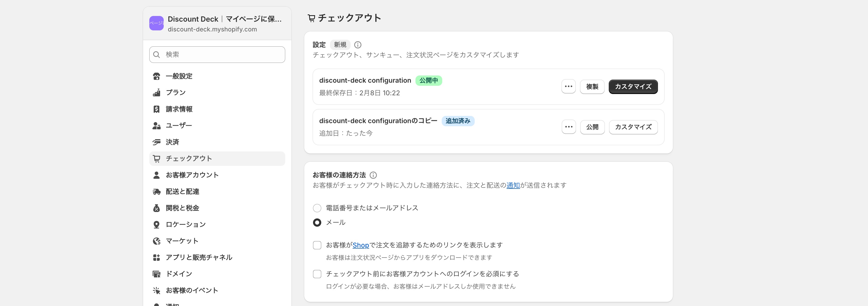Click the info icon beside 新規 badge
The width and height of the screenshot is (868, 306).
[x=358, y=45]
